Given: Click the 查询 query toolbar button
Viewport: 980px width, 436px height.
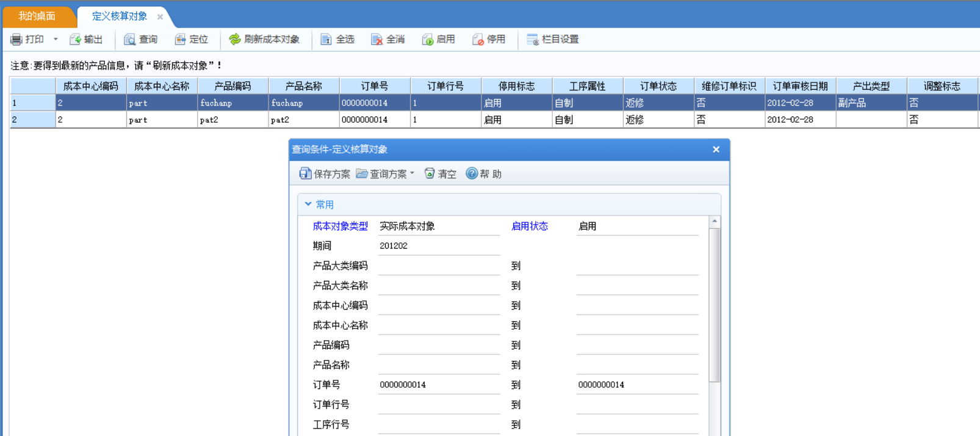Looking at the screenshot, I should [x=141, y=40].
